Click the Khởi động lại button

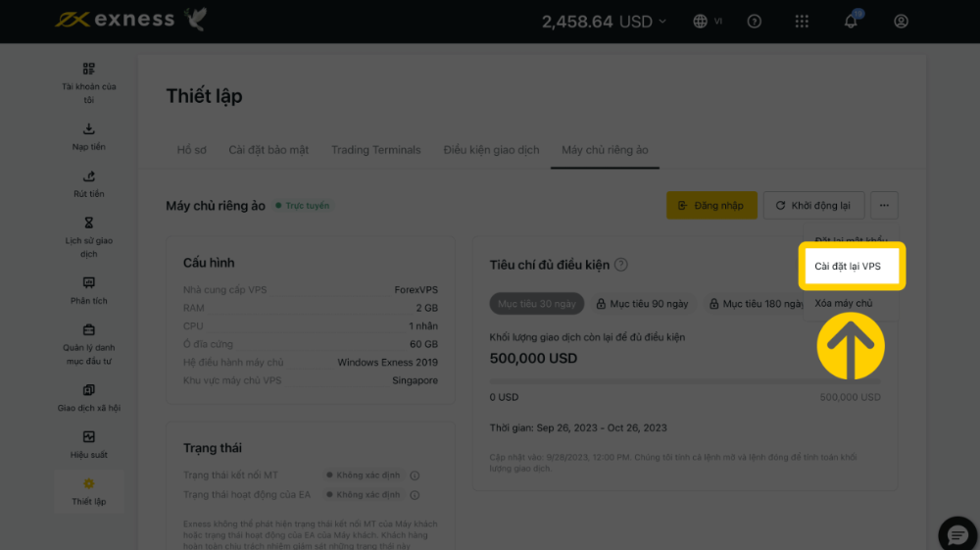813,205
